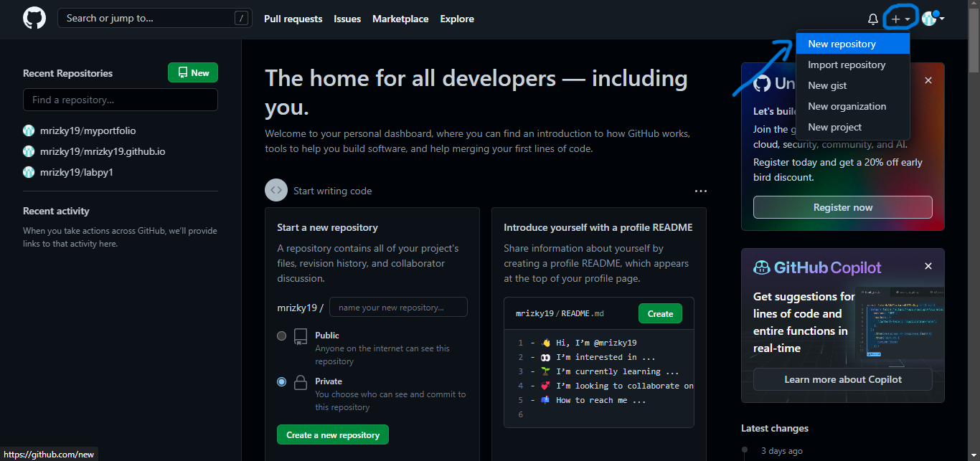
Task: Click the Start writing code icon
Action: 276,190
